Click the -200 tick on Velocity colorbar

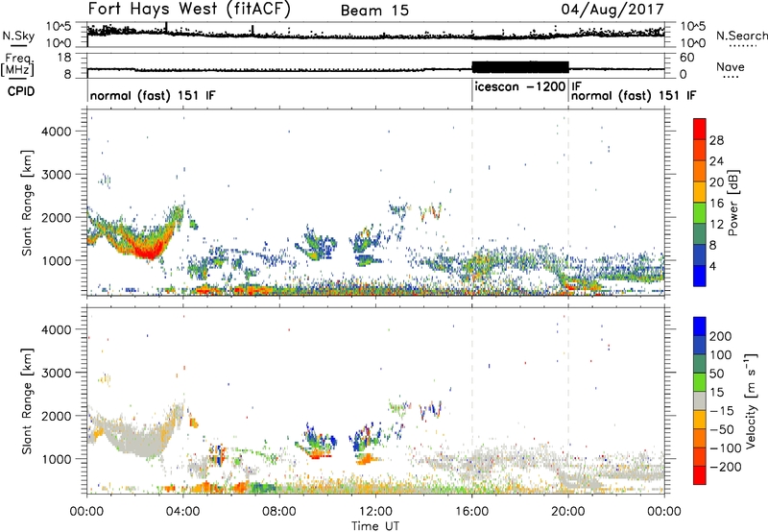click(725, 467)
